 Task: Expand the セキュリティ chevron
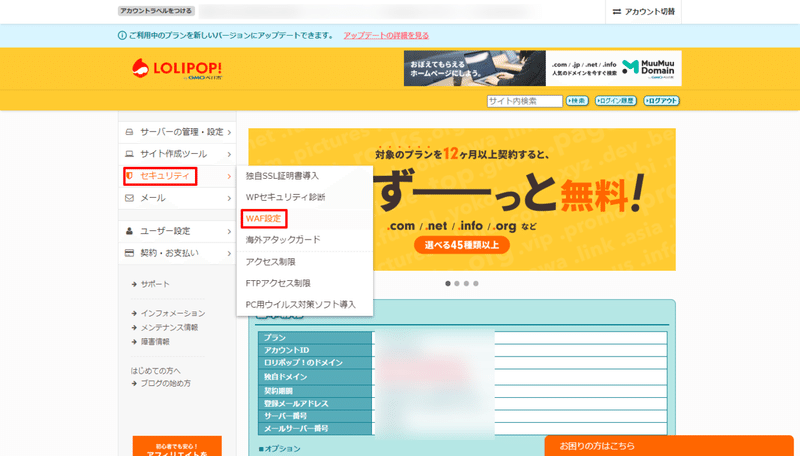[229, 176]
